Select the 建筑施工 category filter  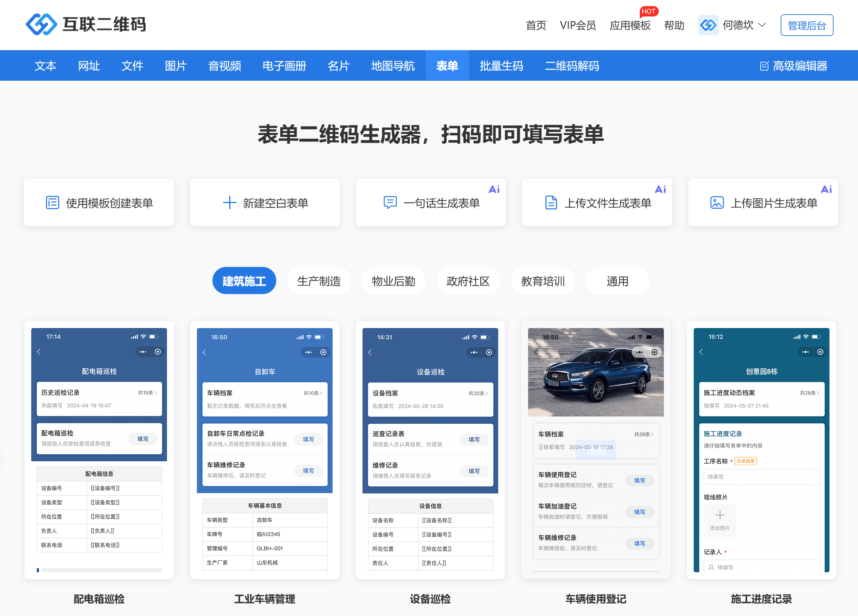[x=244, y=281]
